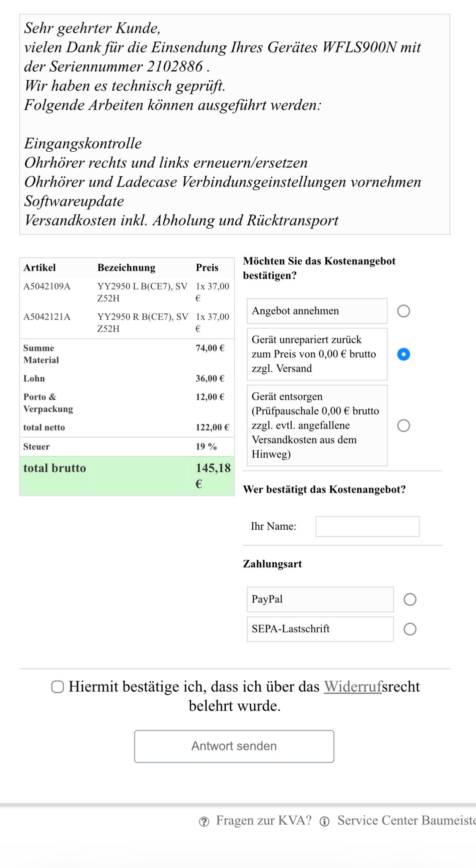
Task: Click the SEPA-Lastschrift label box
Action: (x=320, y=629)
